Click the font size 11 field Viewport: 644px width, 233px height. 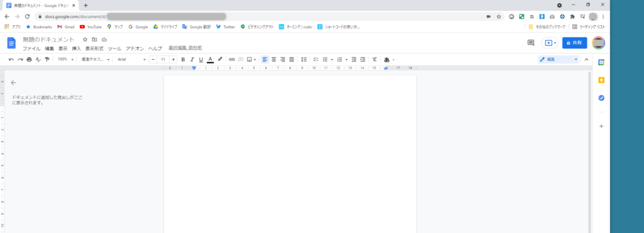[163, 60]
